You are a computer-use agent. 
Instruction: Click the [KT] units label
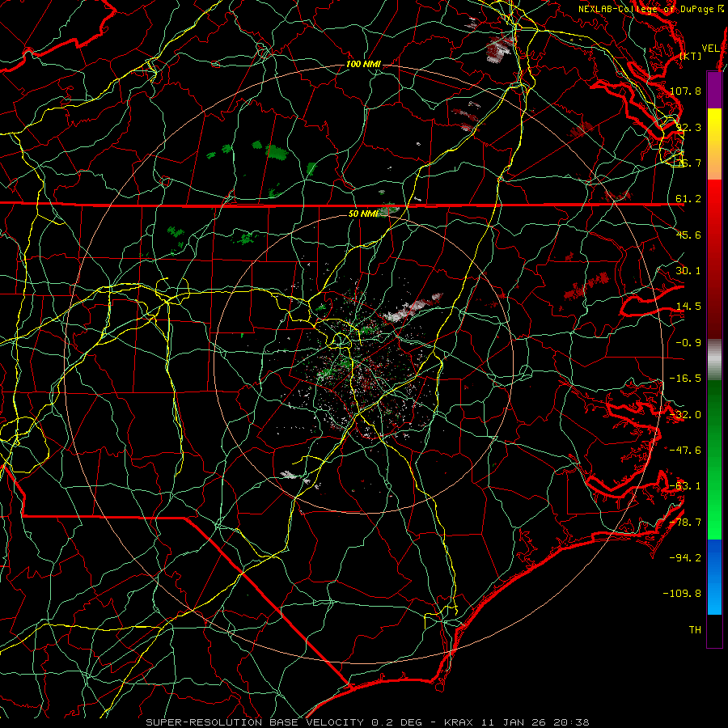[x=691, y=56]
